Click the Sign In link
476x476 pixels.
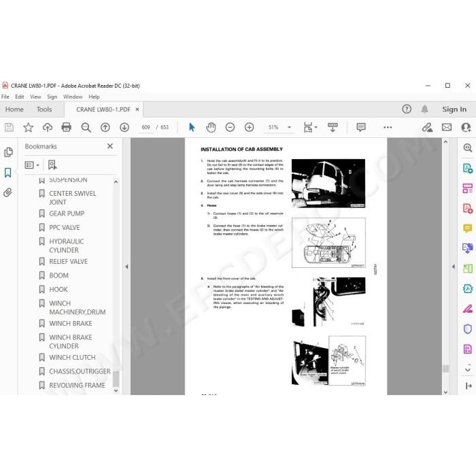coord(454,109)
